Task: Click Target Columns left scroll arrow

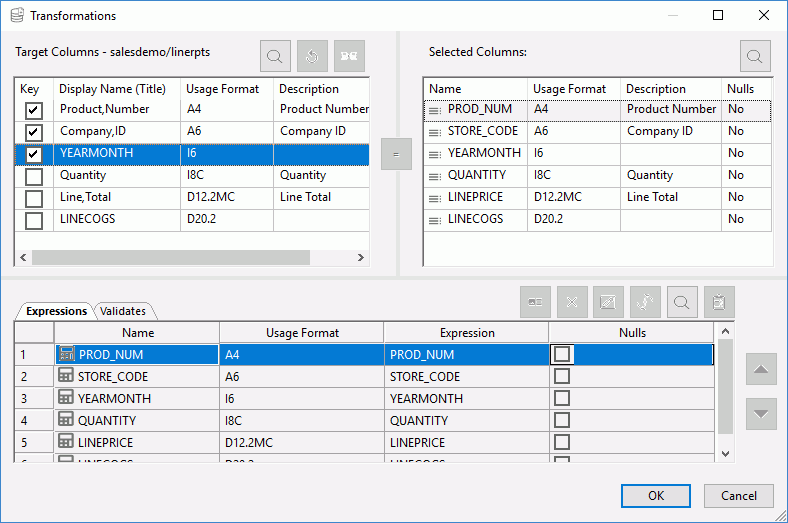Action: point(23,257)
